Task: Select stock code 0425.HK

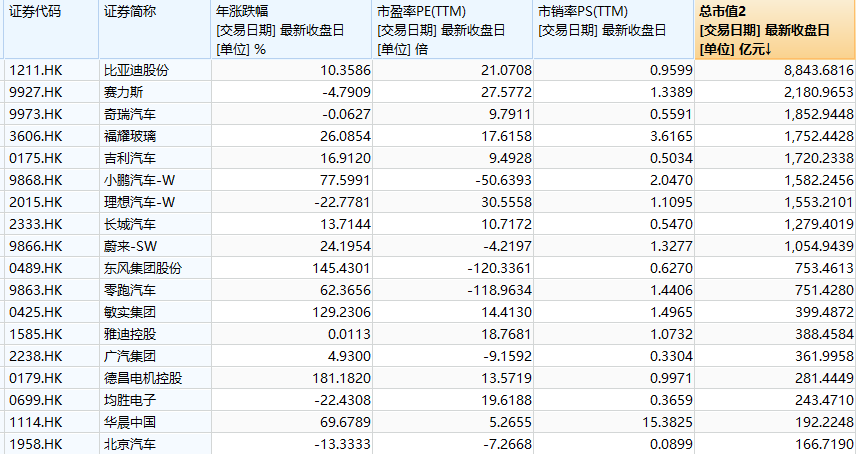Action: (x=36, y=312)
